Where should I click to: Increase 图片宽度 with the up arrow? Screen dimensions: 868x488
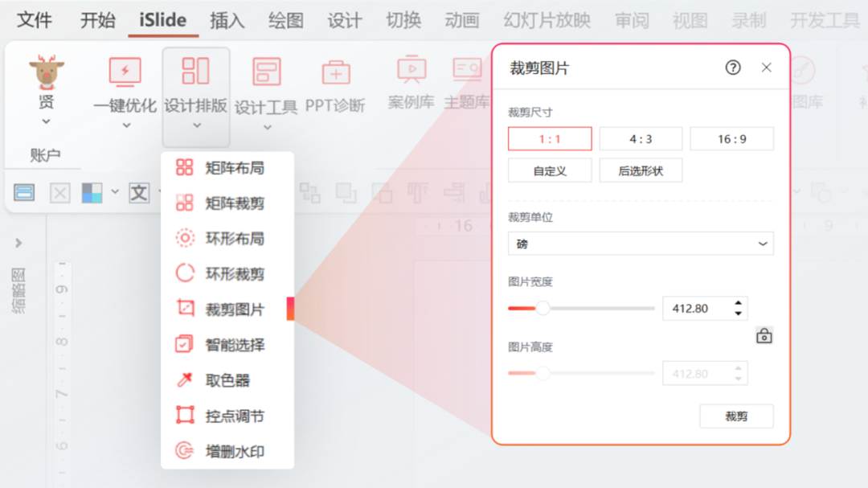[738, 304]
